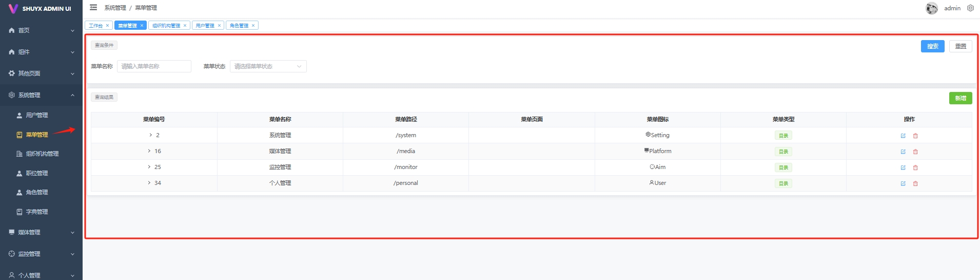Click the admin avatar image
980x280 pixels.
coord(931,8)
